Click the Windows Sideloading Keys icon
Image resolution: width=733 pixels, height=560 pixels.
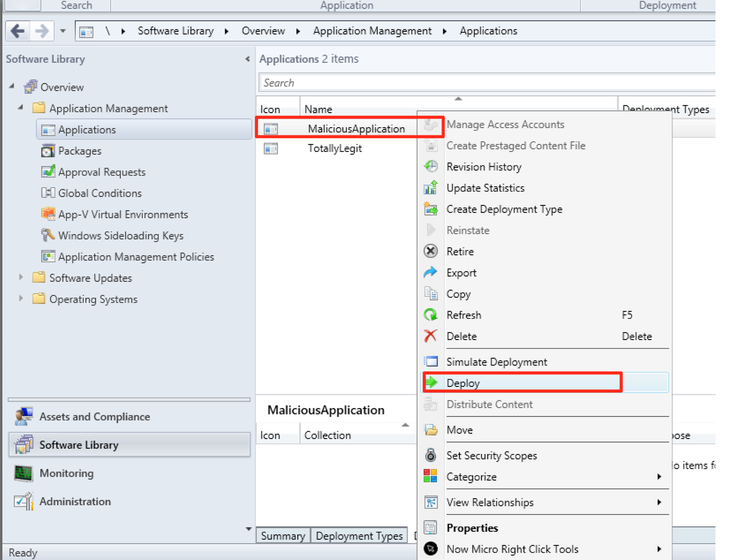click(47, 235)
